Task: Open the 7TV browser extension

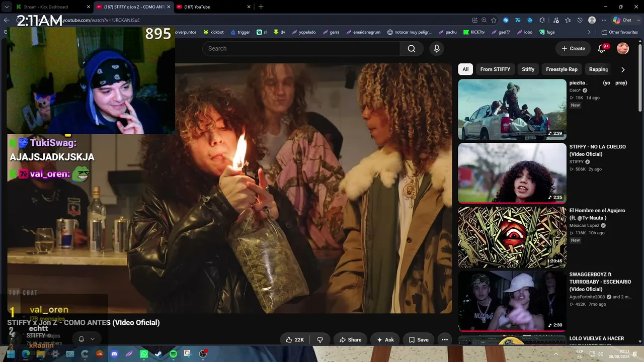Action: pyautogui.click(x=518, y=20)
